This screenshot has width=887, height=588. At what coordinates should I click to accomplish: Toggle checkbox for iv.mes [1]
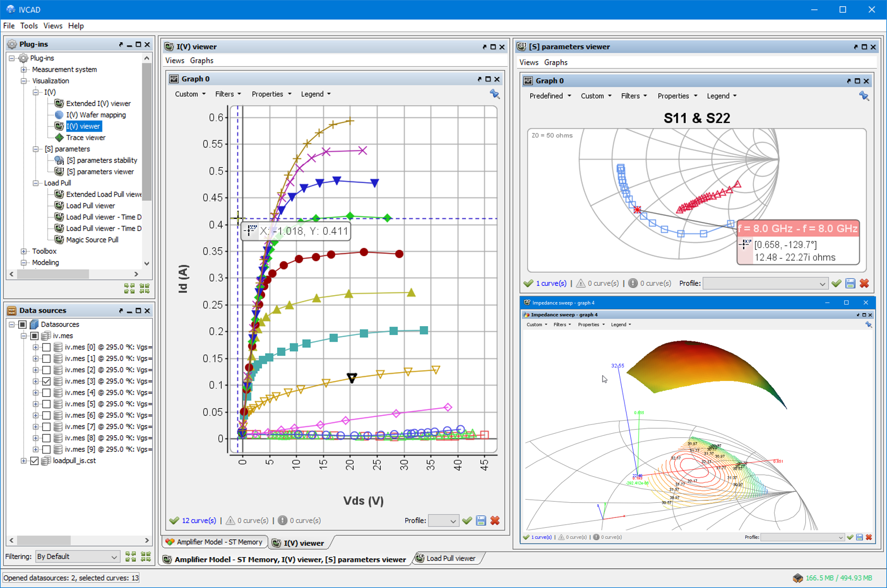47,359
